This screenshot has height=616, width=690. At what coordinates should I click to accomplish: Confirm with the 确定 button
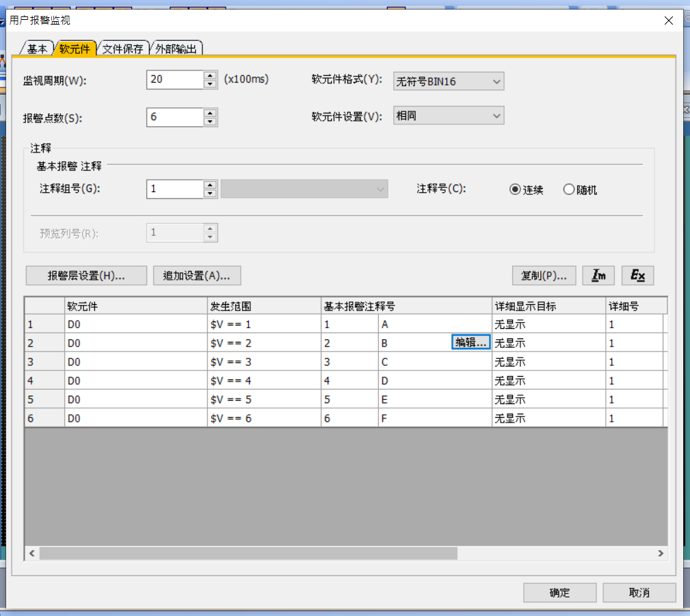click(559, 593)
